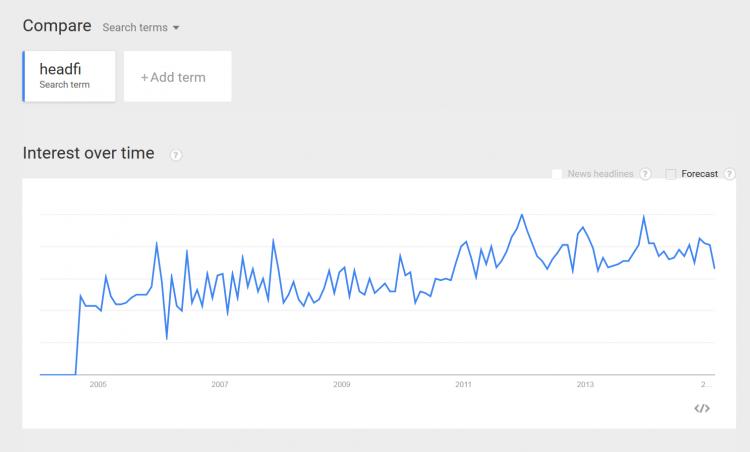Open embed code icon below chart
The width and height of the screenshot is (750, 452).
pyautogui.click(x=702, y=408)
